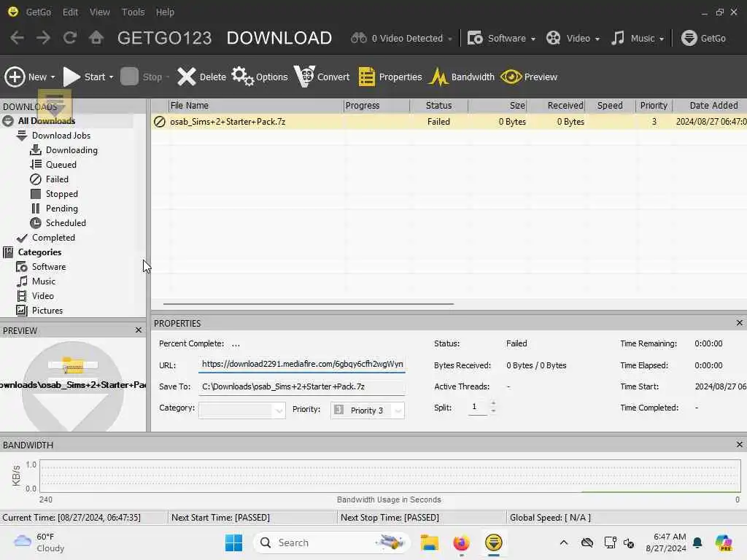Open Options gear icon
The width and height of the screenshot is (747, 560).
tap(242, 77)
